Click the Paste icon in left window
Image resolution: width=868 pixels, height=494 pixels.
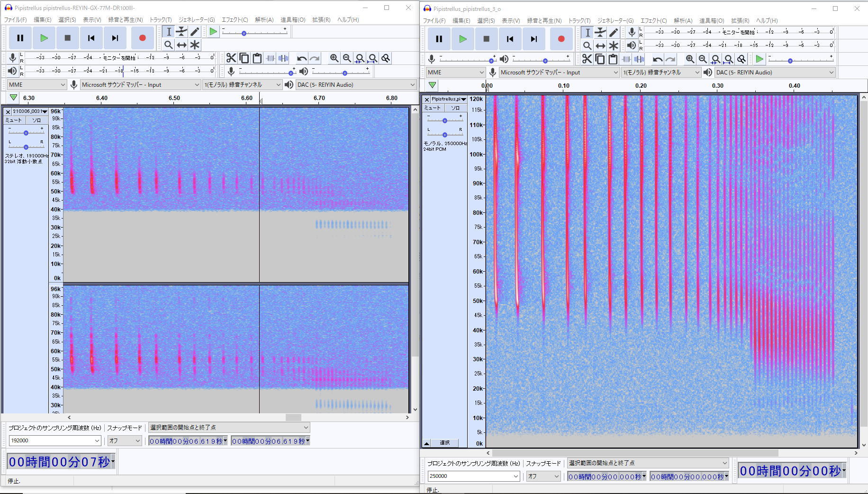257,58
